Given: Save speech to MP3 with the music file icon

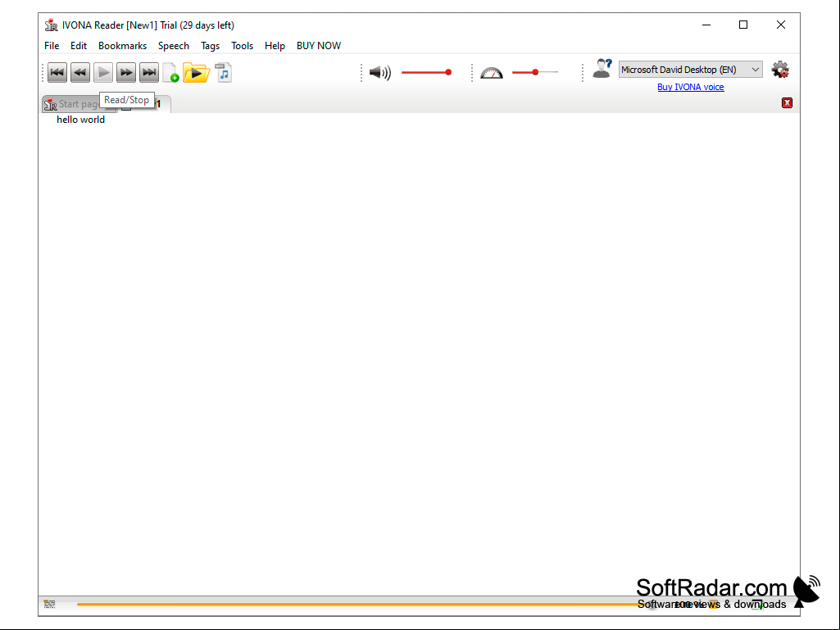Looking at the screenshot, I should pos(224,72).
